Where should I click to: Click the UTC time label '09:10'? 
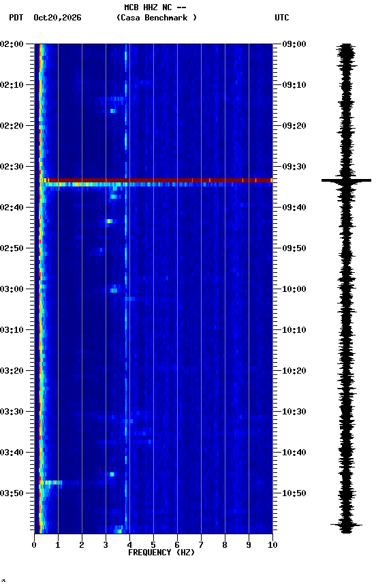(294, 85)
